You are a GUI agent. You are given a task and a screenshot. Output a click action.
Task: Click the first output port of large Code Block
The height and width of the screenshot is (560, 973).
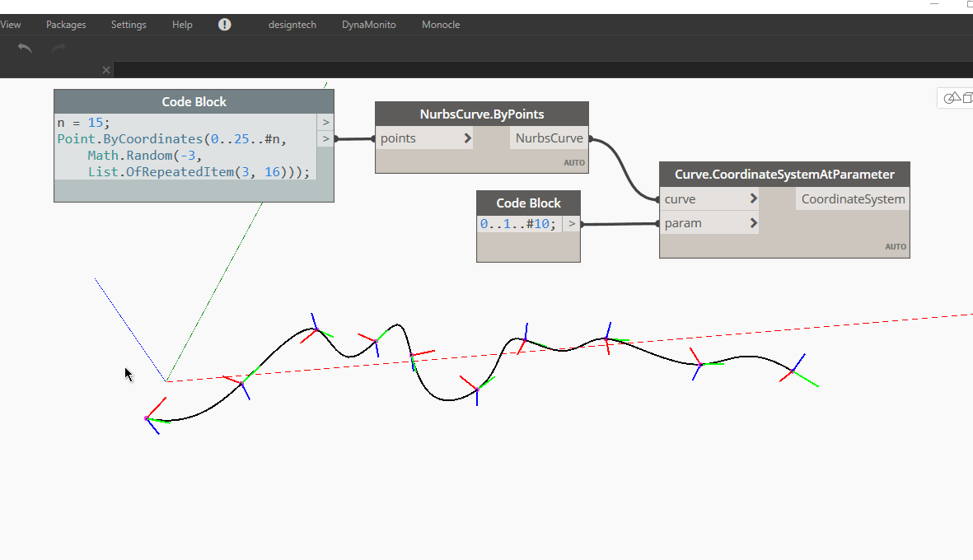[325, 122]
